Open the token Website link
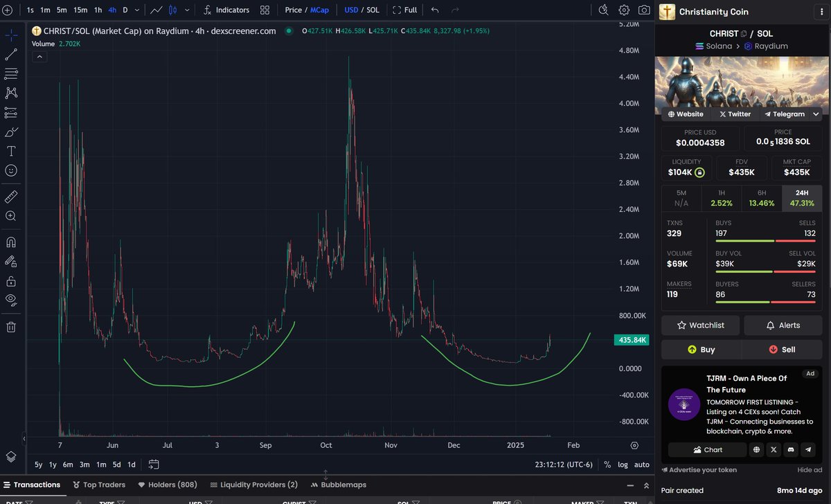This screenshot has width=831, height=504. (x=686, y=114)
